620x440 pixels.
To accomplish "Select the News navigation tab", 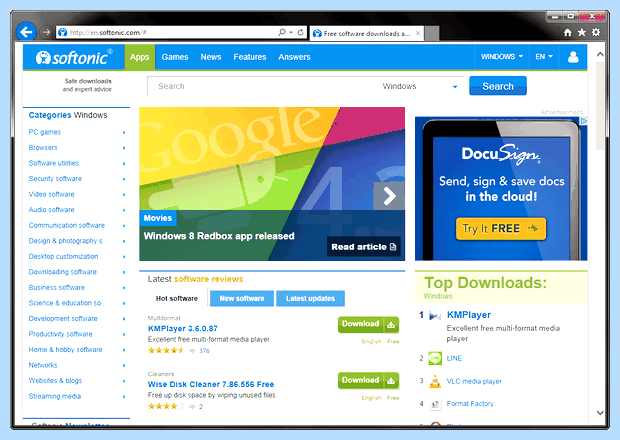I will (211, 57).
